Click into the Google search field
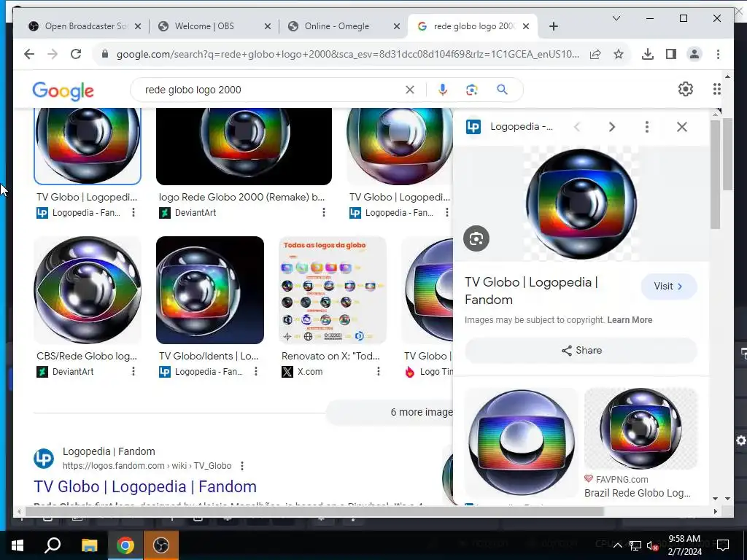The width and height of the screenshot is (747, 560). pos(271,90)
